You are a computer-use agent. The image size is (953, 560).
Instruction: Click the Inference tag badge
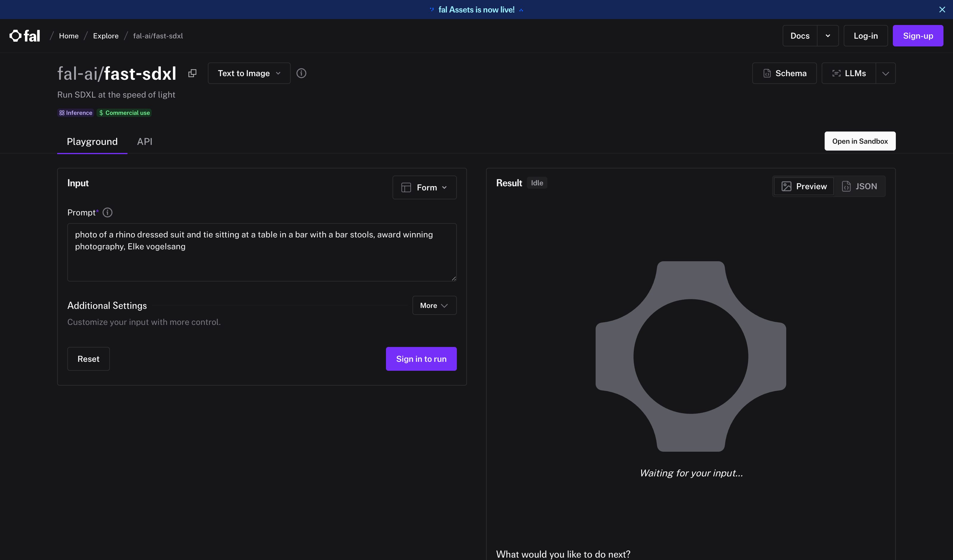(x=76, y=112)
